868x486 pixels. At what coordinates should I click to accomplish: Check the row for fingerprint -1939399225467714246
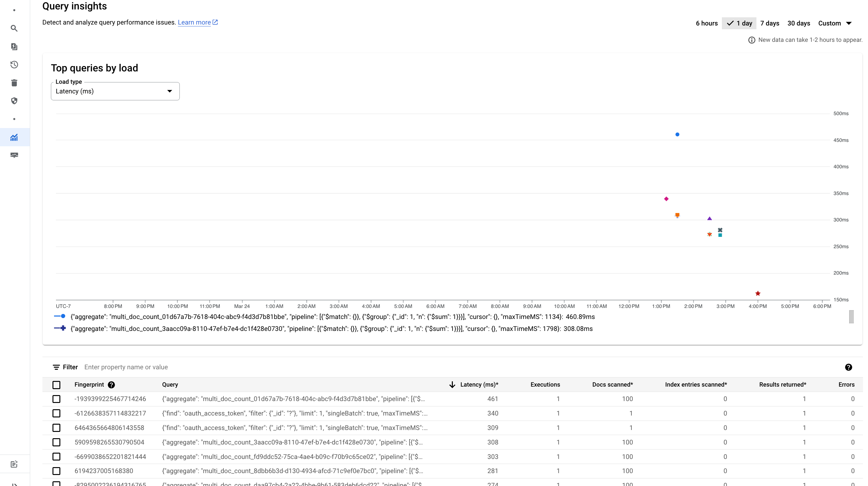56,399
